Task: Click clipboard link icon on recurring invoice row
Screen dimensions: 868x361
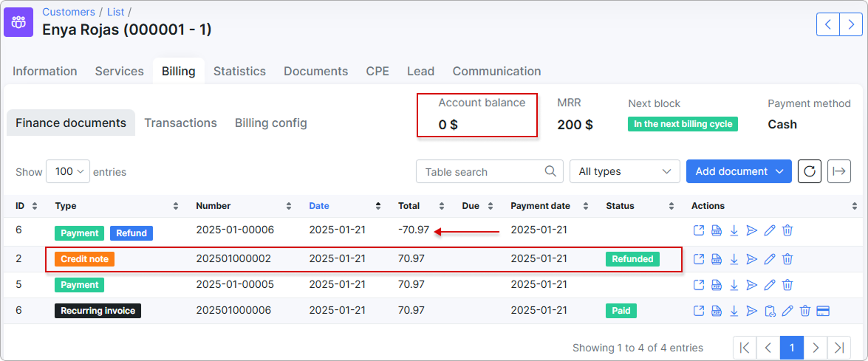Action: point(769,311)
